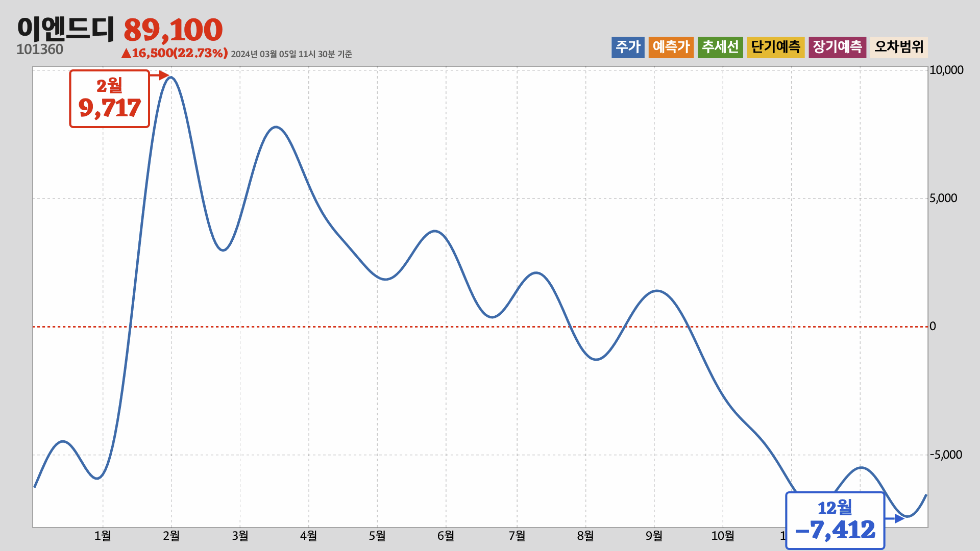This screenshot has width=980, height=551.
Task: Click the 2월 x-axis label
Action: pos(171,536)
